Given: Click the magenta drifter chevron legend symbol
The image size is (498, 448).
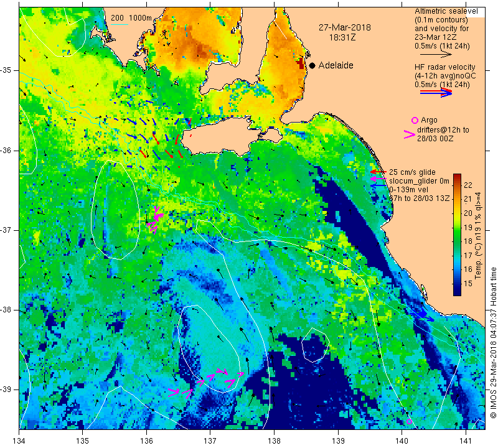Looking at the screenshot, I should (x=410, y=134).
